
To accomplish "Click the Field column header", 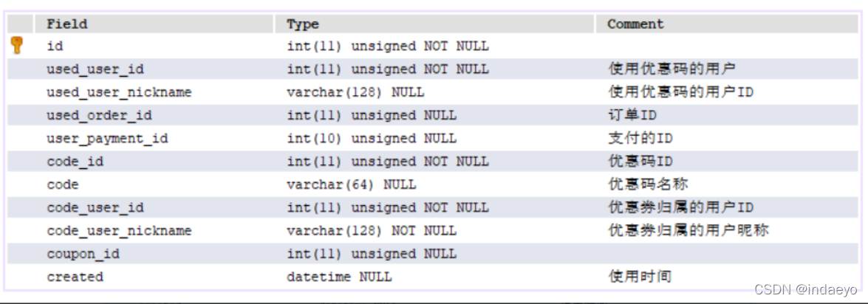I will (x=67, y=24).
